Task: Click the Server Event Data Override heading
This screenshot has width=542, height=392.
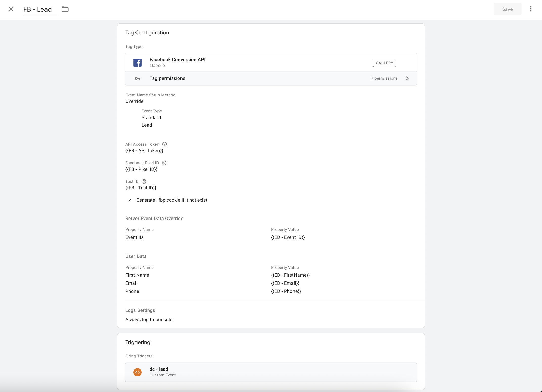Action: coord(154,219)
